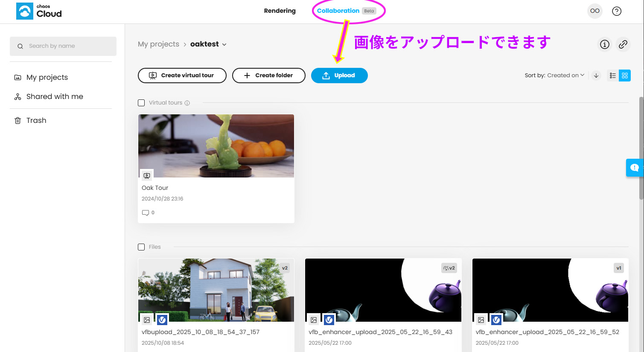Switch to grid view layout
Image resolution: width=644 pixels, height=352 pixels.
point(625,76)
